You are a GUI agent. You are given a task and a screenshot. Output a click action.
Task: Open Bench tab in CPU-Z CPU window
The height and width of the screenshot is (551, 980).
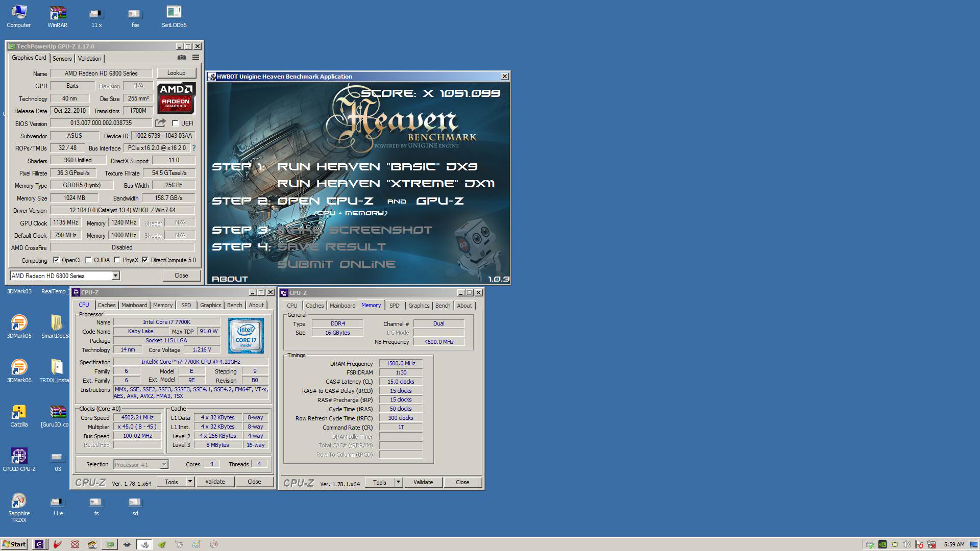[235, 305]
